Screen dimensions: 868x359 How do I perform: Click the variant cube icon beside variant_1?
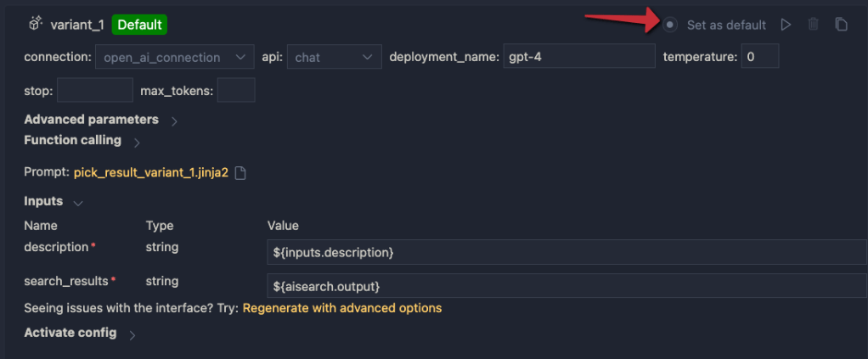click(36, 25)
